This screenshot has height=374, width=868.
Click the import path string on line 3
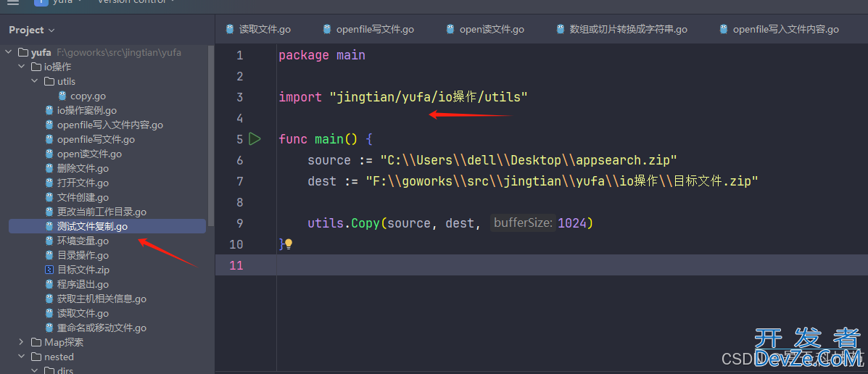[429, 97]
